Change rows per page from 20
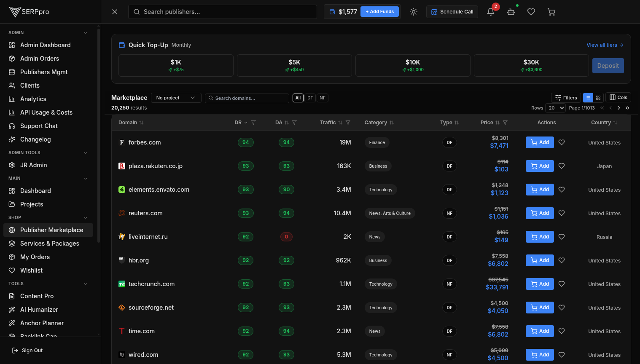Viewport: 640px width, 364px height. tap(555, 108)
